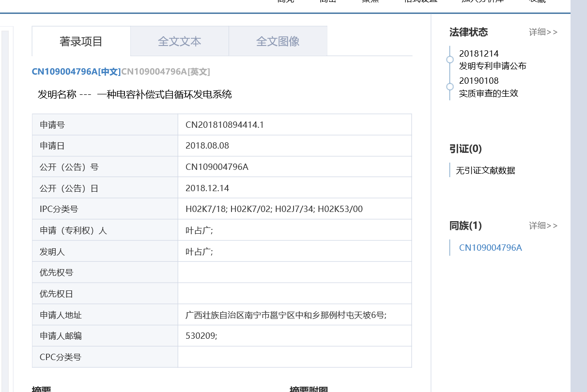Open 详细>> next to 同族(1)
This screenshot has height=392, width=587.
pyautogui.click(x=543, y=226)
